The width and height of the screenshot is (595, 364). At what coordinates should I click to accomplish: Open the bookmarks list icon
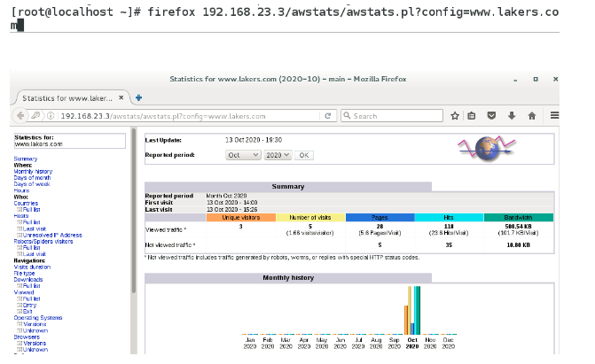click(x=472, y=116)
